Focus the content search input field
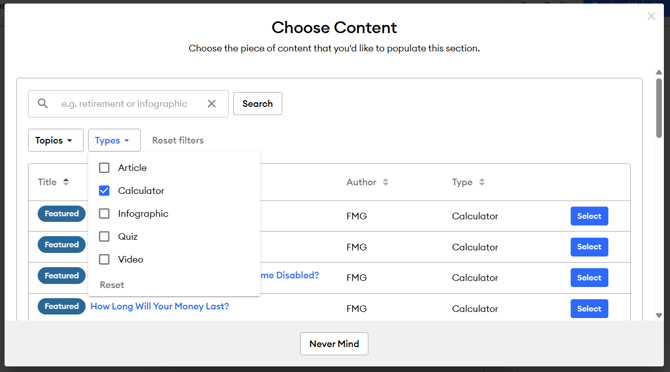The width and height of the screenshot is (670, 372). tap(128, 104)
